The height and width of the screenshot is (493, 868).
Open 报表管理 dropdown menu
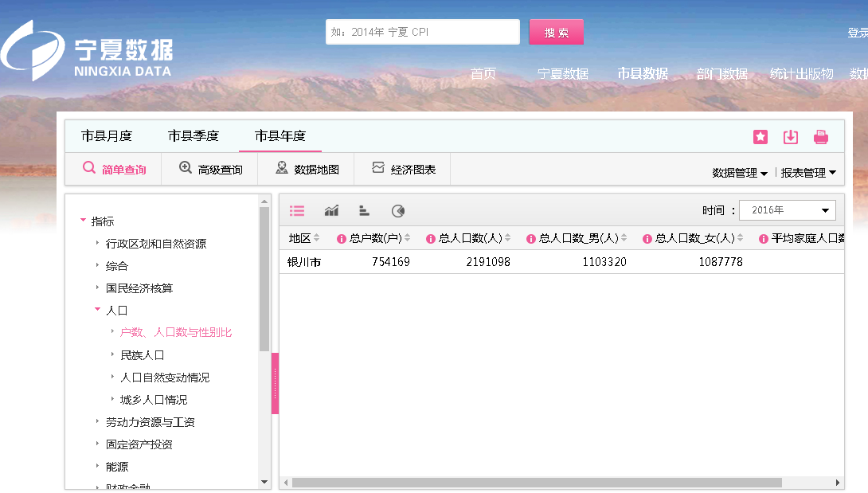coord(808,173)
